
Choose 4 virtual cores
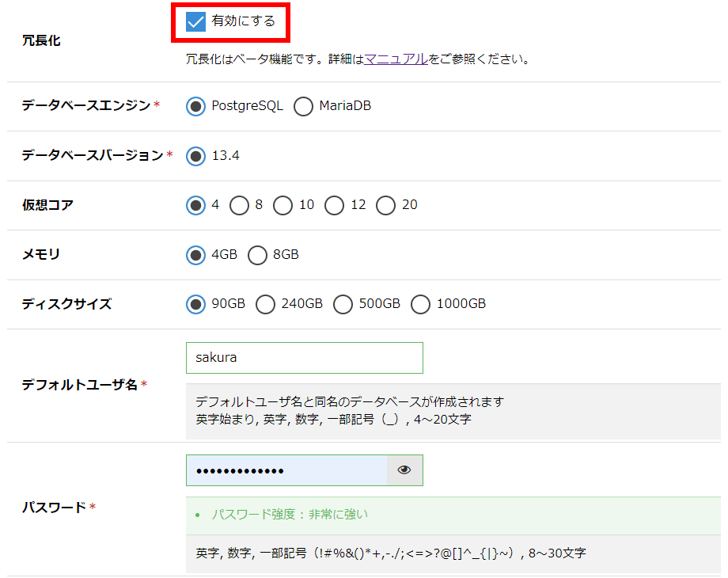[195, 205]
